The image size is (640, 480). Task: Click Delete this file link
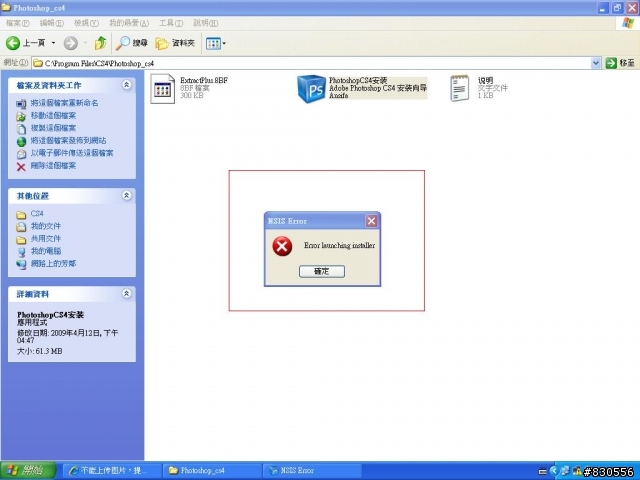[x=53, y=166]
